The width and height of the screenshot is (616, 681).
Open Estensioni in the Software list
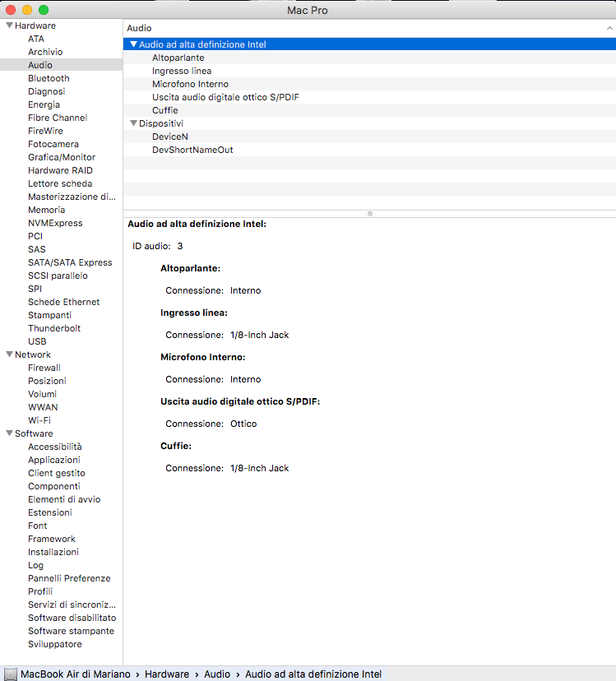49,512
